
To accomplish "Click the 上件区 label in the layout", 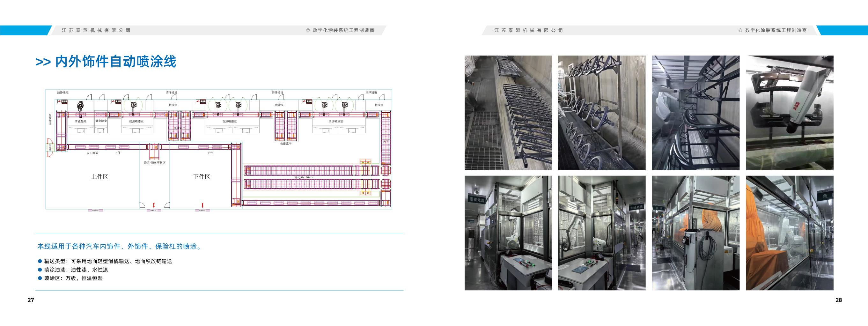I will tap(99, 177).
